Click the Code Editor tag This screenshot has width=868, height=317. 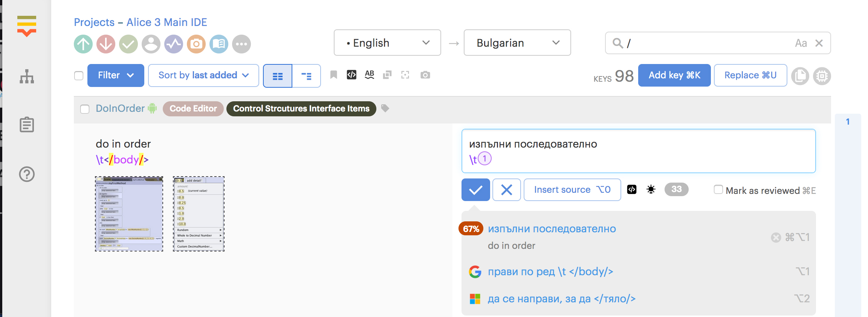tap(193, 108)
